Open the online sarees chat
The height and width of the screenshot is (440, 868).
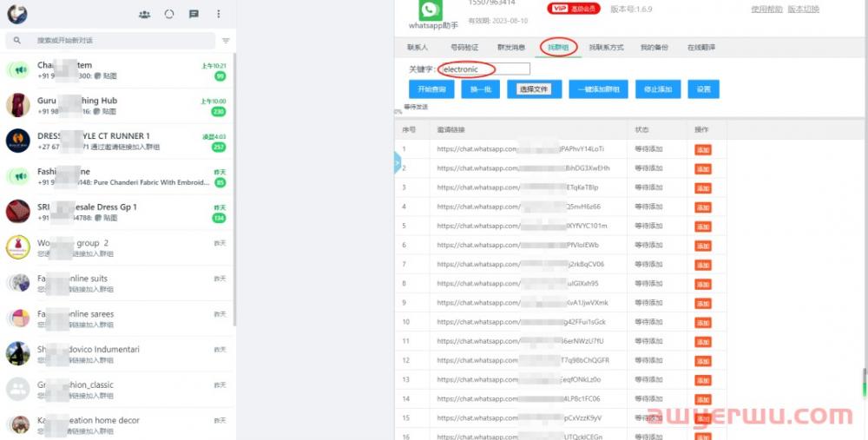coord(117,319)
